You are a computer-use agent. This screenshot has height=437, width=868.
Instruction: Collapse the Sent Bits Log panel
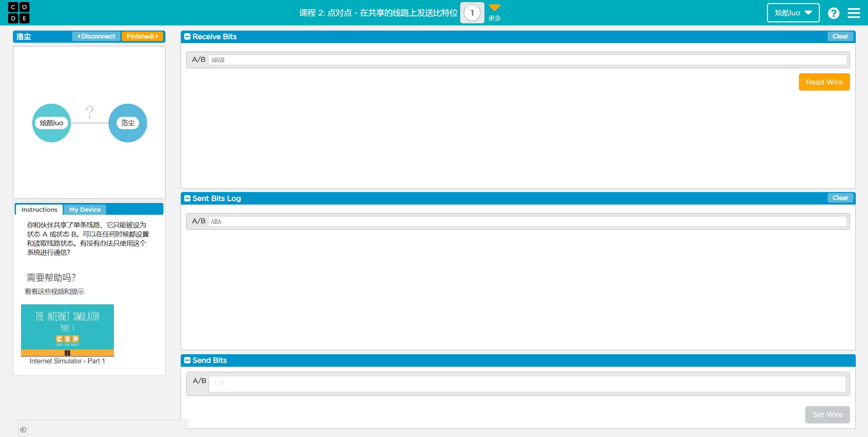point(187,198)
